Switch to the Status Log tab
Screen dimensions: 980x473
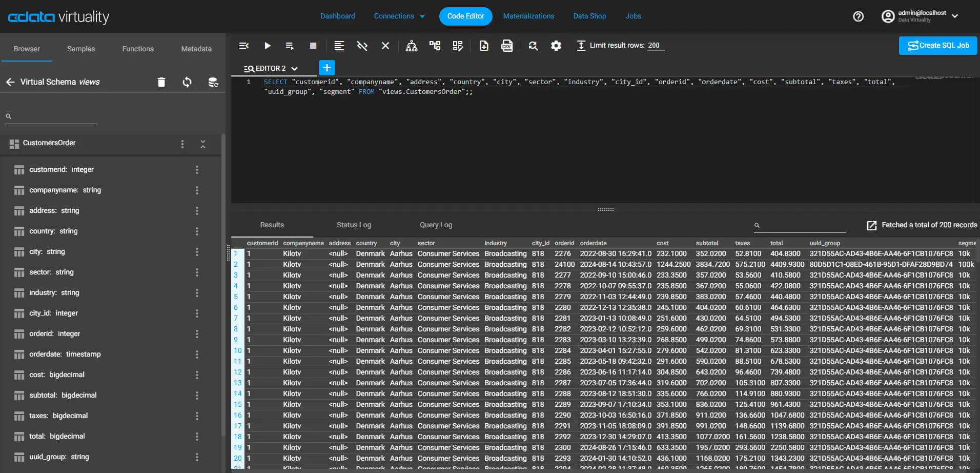point(354,225)
